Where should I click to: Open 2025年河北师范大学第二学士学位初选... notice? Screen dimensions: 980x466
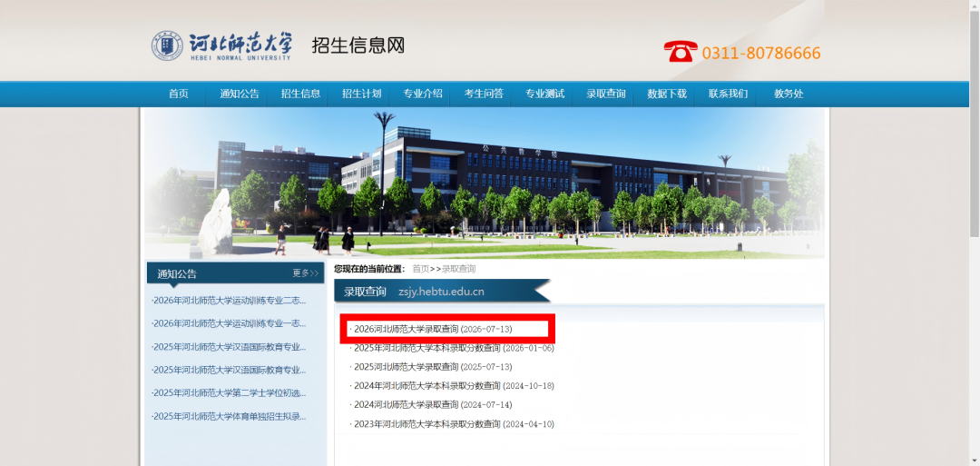[x=229, y=392]
